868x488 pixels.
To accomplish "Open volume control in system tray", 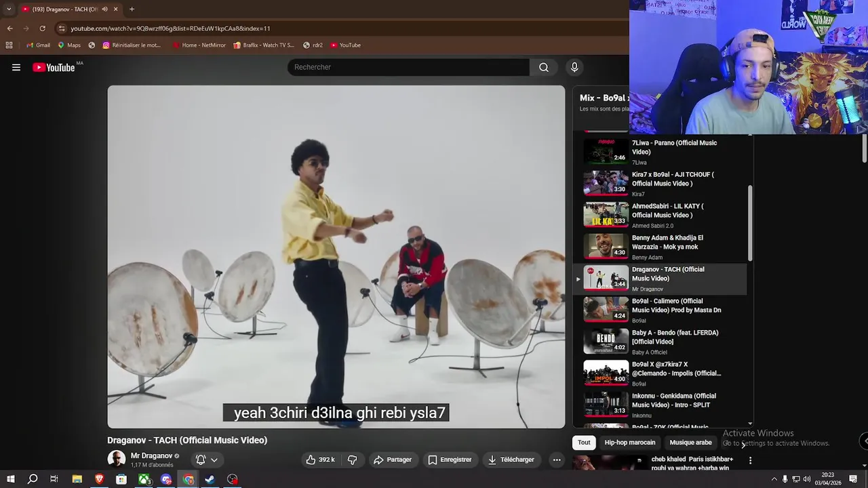I will pos(807,479).
